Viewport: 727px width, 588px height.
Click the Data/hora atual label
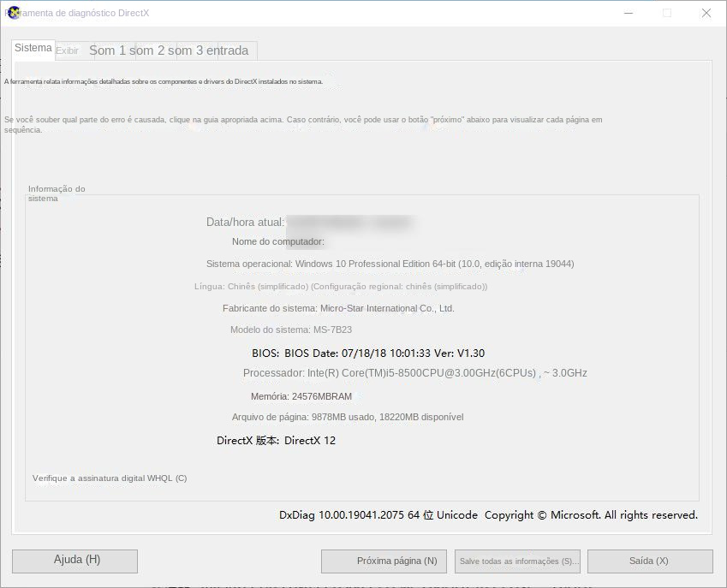click(x=245, y=222)
